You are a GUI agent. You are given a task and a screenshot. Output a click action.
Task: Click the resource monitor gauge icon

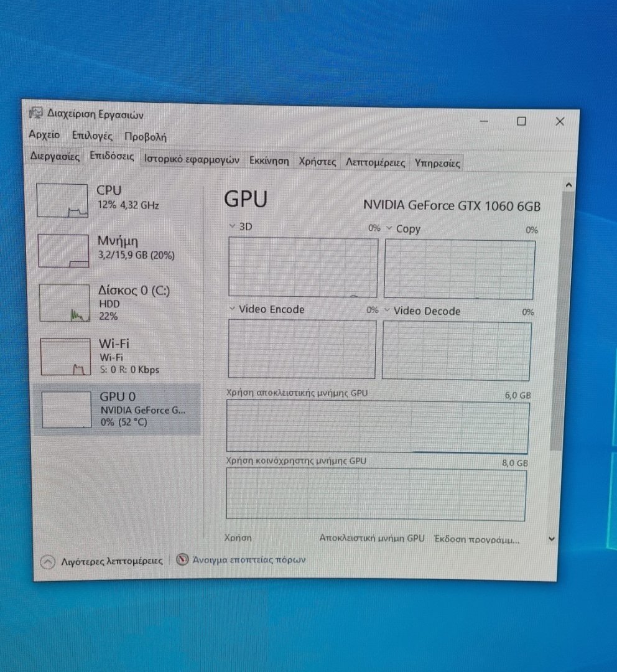(x=182, y=559)
